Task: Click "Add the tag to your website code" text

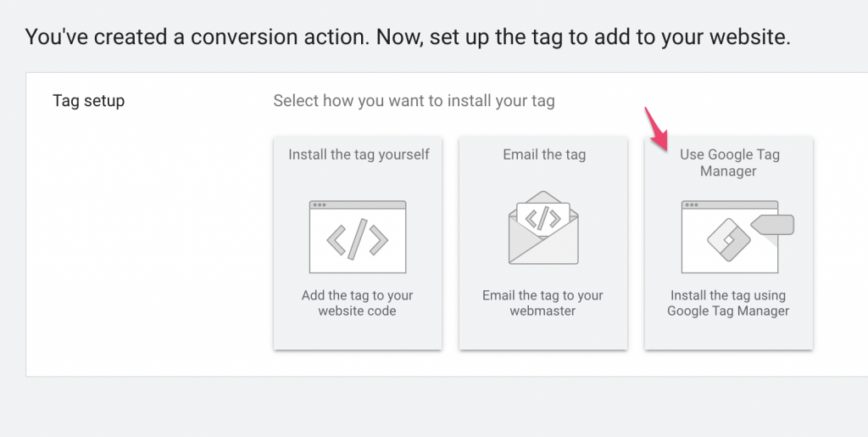Action: [357, 303]
